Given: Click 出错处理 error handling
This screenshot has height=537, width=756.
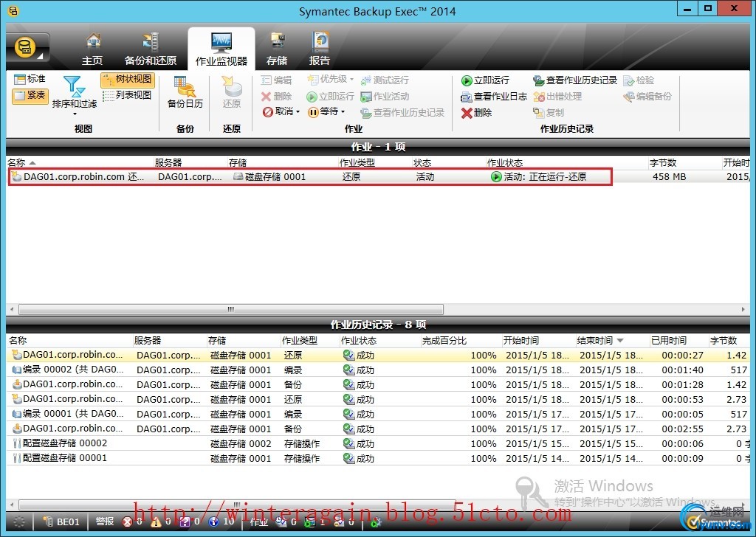Looking at the screenshot, I should click(x=558, y=97).
